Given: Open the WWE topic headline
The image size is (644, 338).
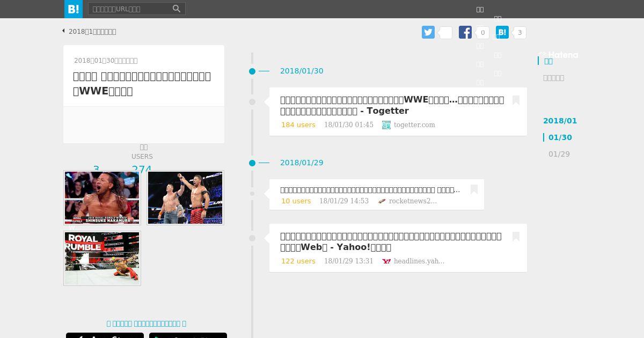Looking at the screenshot, I should coord(142,83).
